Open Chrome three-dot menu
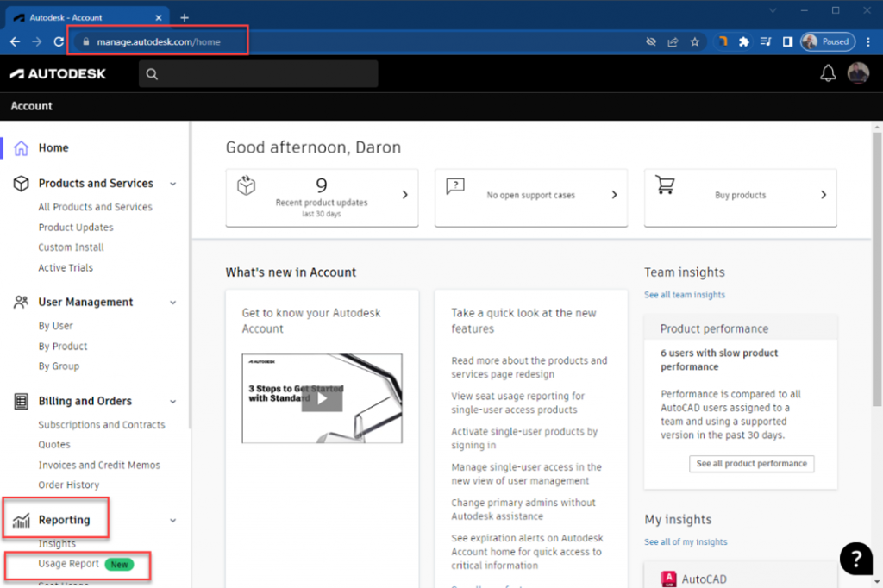 867,41
